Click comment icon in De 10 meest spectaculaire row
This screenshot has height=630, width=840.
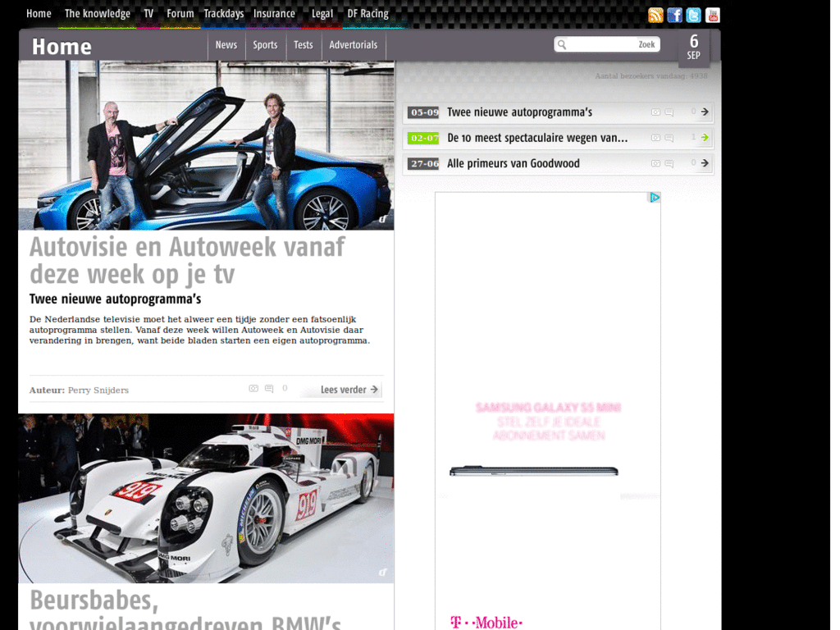pyautogui.click(x=669, y=138)
